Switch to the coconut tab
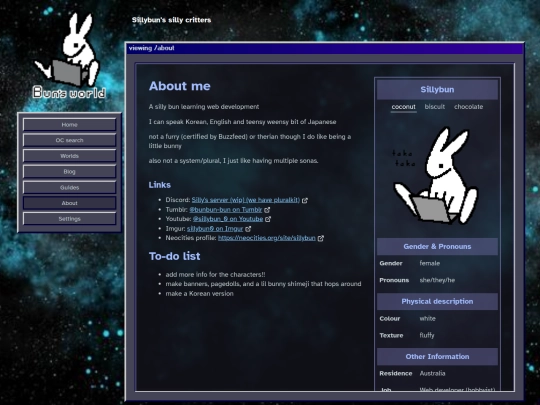Screen dimensions: 540x405 404,107
